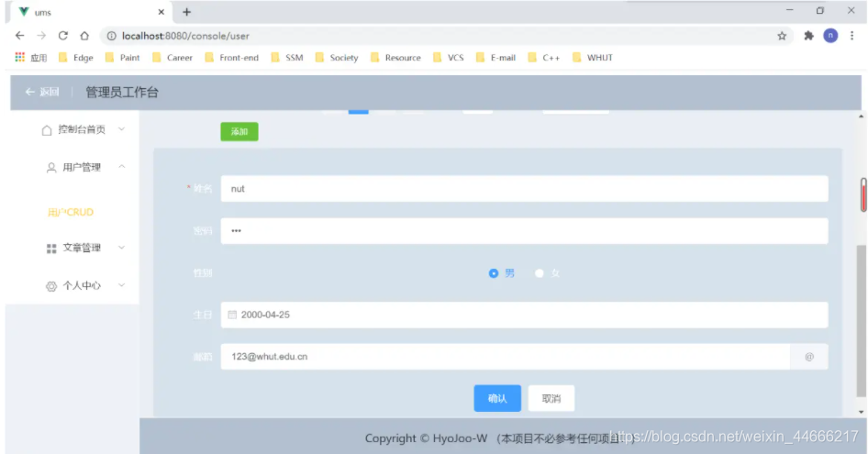The image size is (868, 454).
Task: Click the browser forward arrow
Action: click(41, 36)
